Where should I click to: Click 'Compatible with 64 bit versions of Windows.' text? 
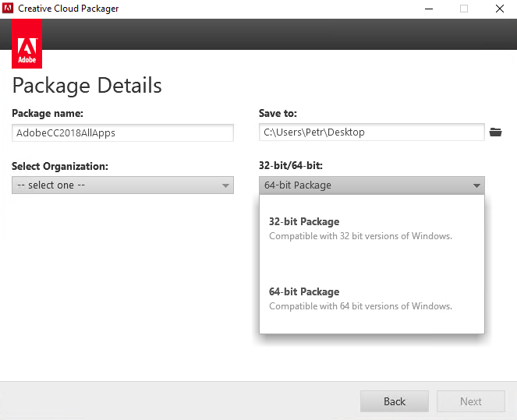click(360, 306)
